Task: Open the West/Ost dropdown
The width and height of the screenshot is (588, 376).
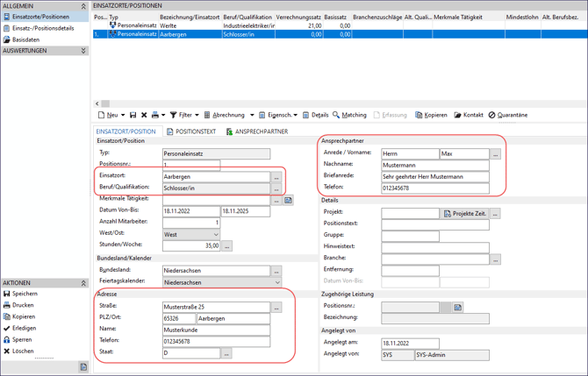Action: (x=216, y=235)
